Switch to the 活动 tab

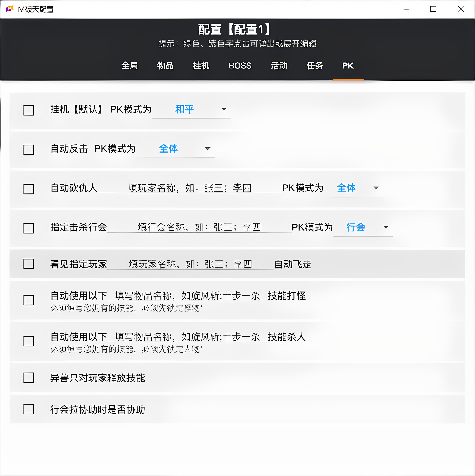pyautogui.click(x=279, y=66)
